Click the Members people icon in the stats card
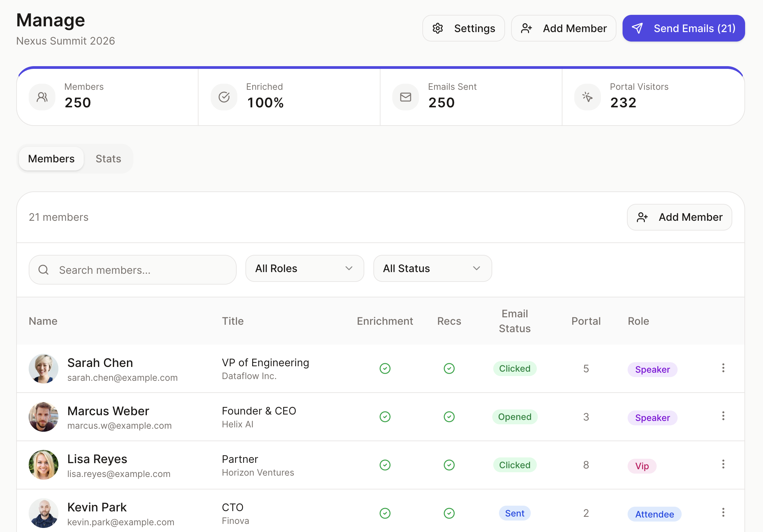 (42, 97)
